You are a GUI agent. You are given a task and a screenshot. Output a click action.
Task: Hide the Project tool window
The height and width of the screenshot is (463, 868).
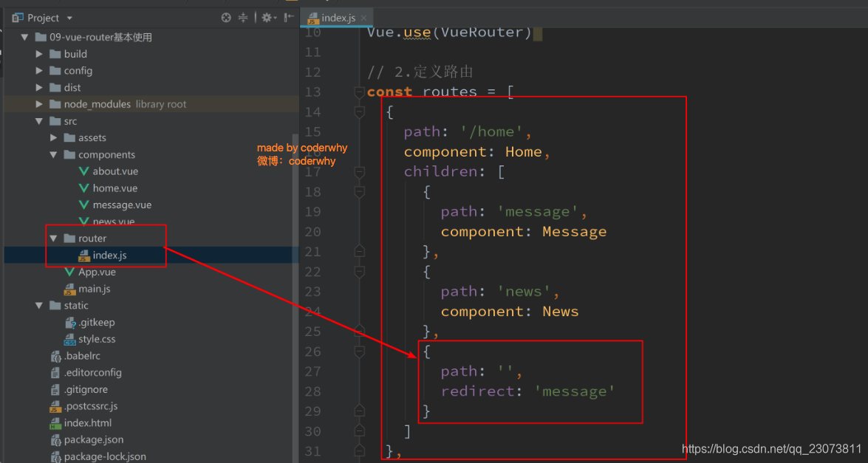coord(288,18)
